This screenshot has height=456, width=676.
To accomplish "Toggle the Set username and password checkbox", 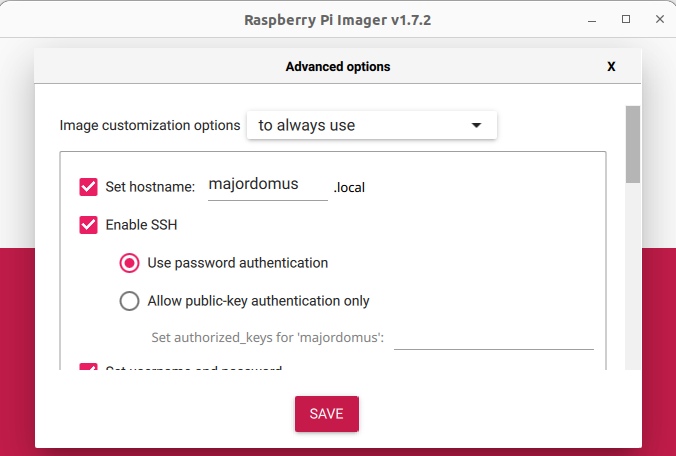I will tap(89, 369).
